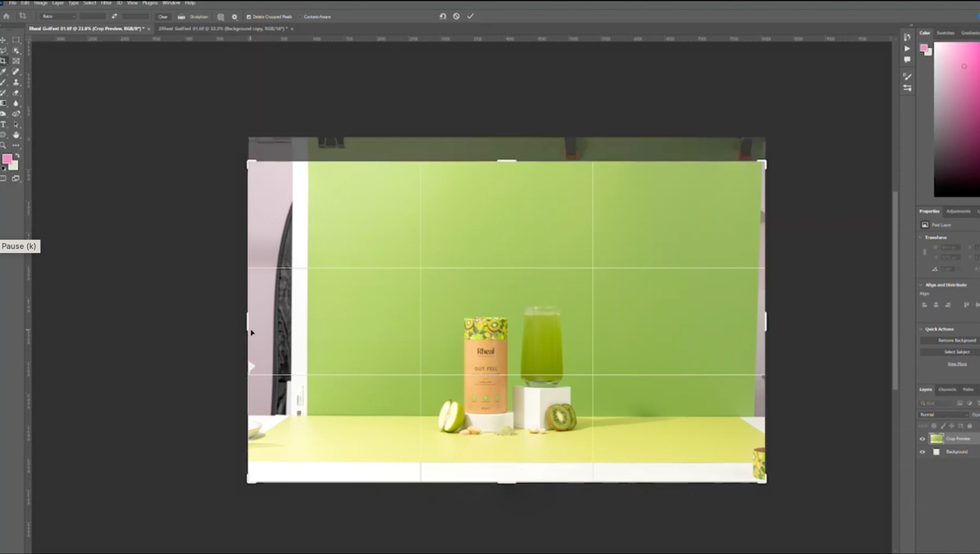Image resolution: width=980 pixels, height=554 pixels.
Task: Select the Horizontal Type tool
Action: click(x=3, y=125)
